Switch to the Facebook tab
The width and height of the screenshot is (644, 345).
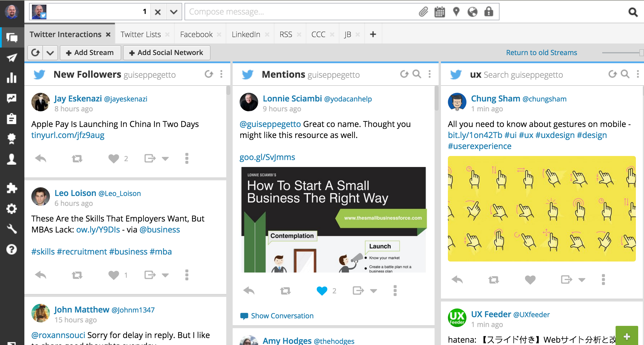point(196,34)
